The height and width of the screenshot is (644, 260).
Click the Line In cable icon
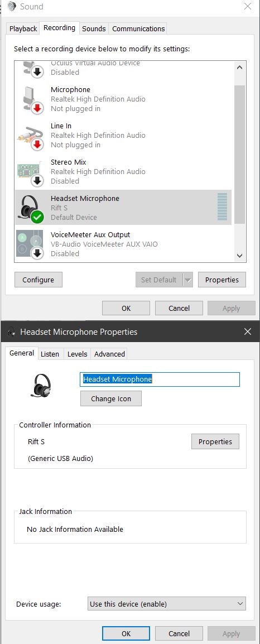click(x=31, y=136)
